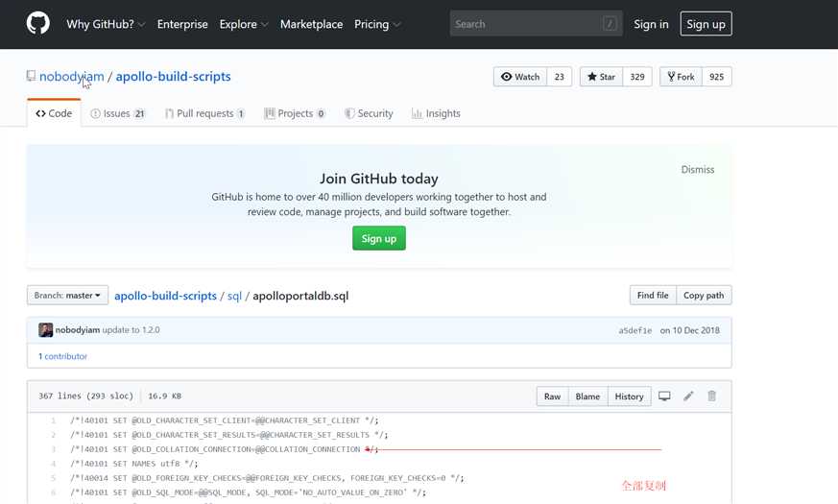Click the '16.9 KB' file size text
The height and width of the screenshot is (504, 838).
click(x=164, y=396)
